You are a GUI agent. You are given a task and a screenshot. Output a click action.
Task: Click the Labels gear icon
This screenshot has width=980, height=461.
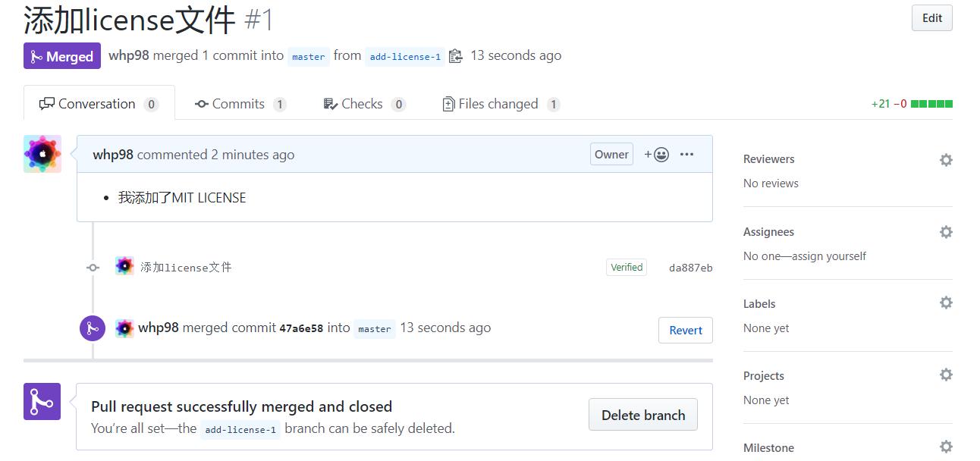point(946,303)
